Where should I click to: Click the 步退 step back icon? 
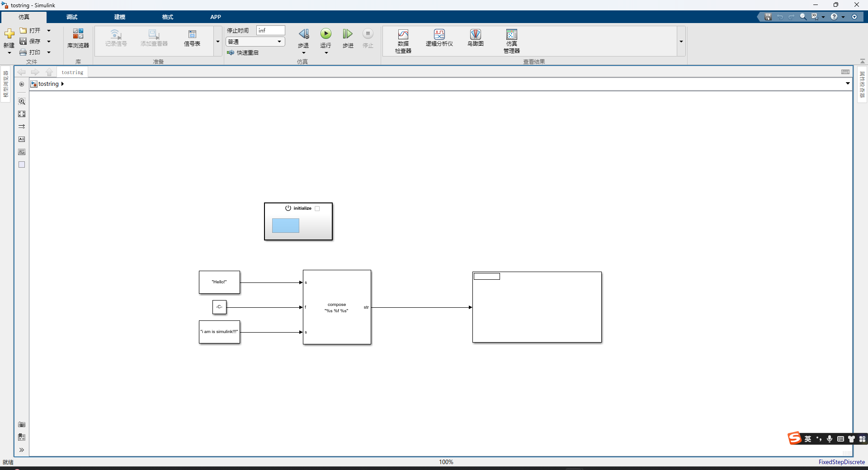pos(304,34)
